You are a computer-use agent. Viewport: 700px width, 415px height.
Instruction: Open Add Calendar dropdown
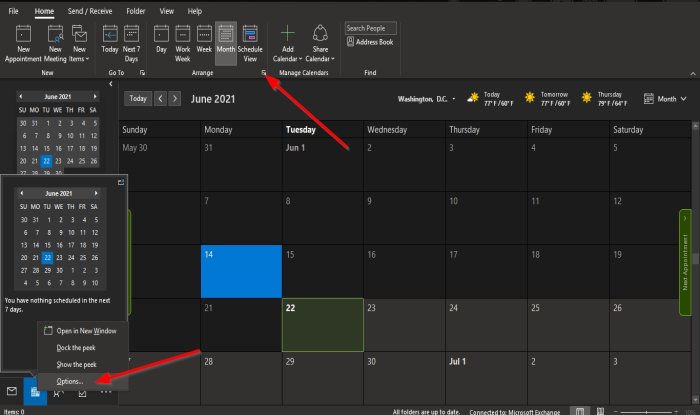pos(288,43)
